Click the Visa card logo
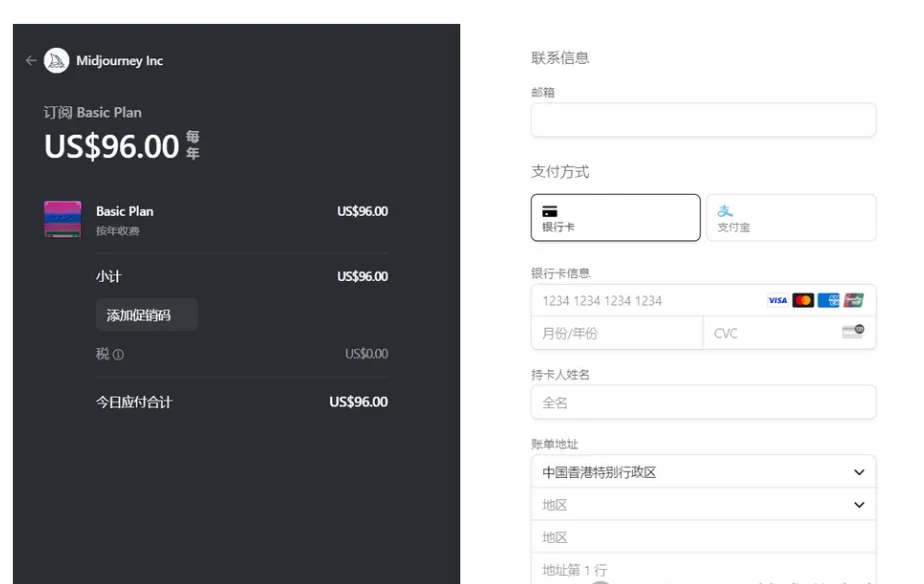924x584 pixels. click(x=778, y=300)
